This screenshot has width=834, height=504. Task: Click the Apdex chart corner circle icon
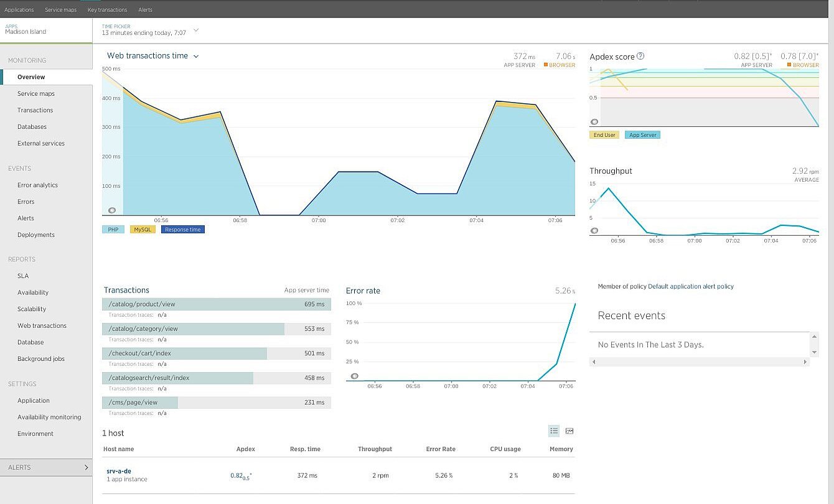[x=594, y=123]
